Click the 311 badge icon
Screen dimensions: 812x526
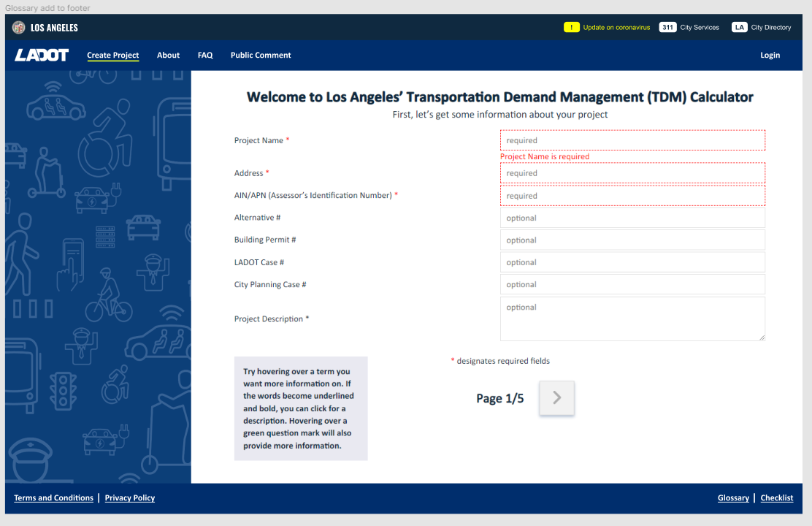coord(667,28)
